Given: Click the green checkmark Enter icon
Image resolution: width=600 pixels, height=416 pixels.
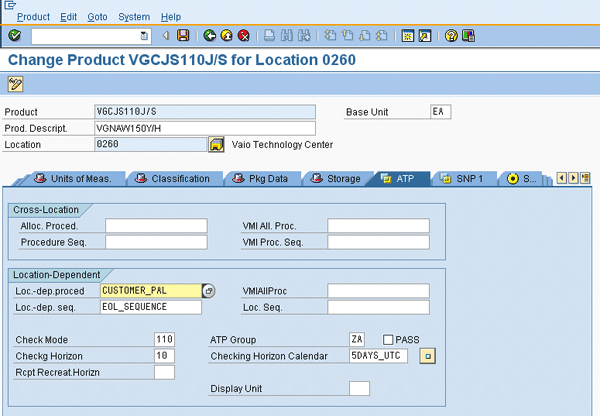Looking at the screenshot, I should point(14,35).
